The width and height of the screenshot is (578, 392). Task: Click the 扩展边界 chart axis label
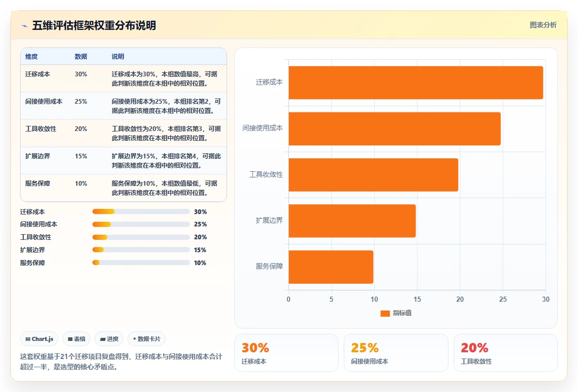click(269, 220)
